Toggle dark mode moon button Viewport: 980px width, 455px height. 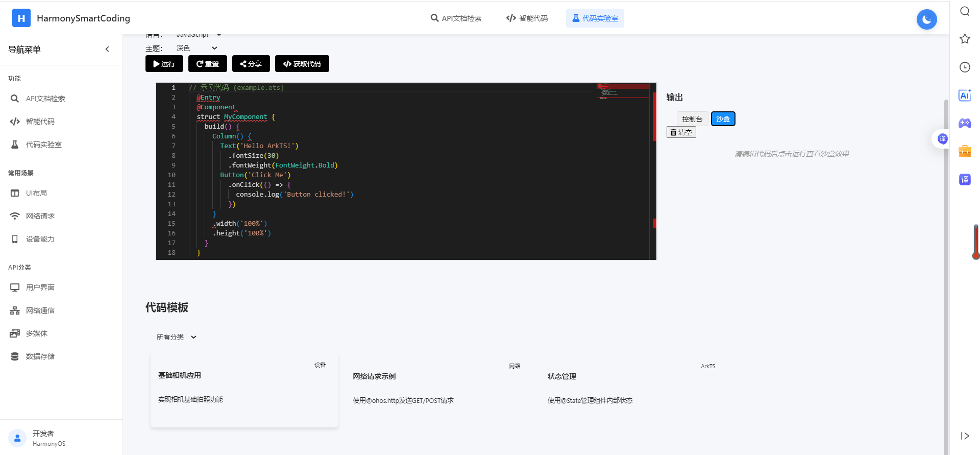926,19
